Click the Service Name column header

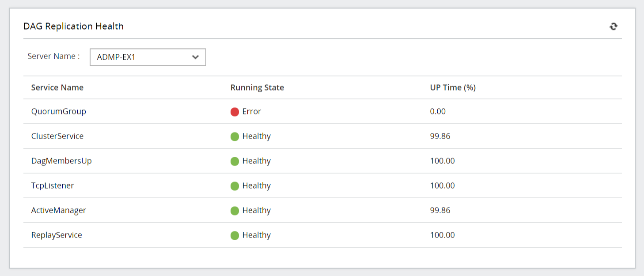57,87
